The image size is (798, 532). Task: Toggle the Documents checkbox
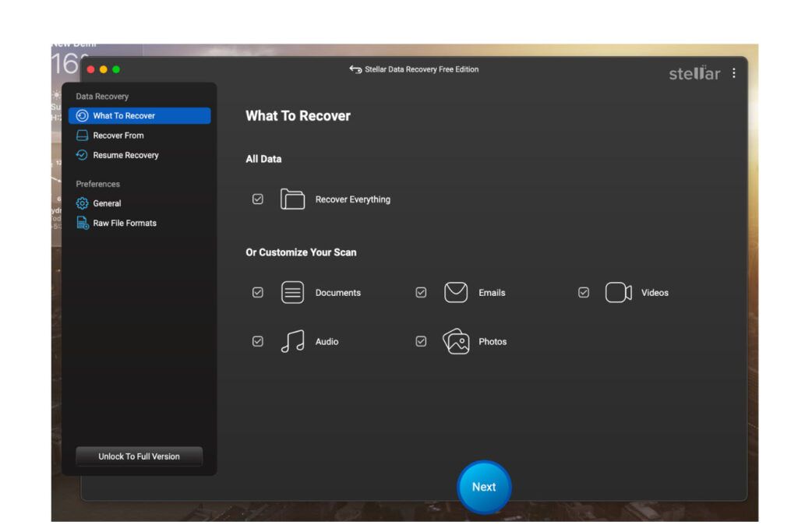(x=258, y=293)
